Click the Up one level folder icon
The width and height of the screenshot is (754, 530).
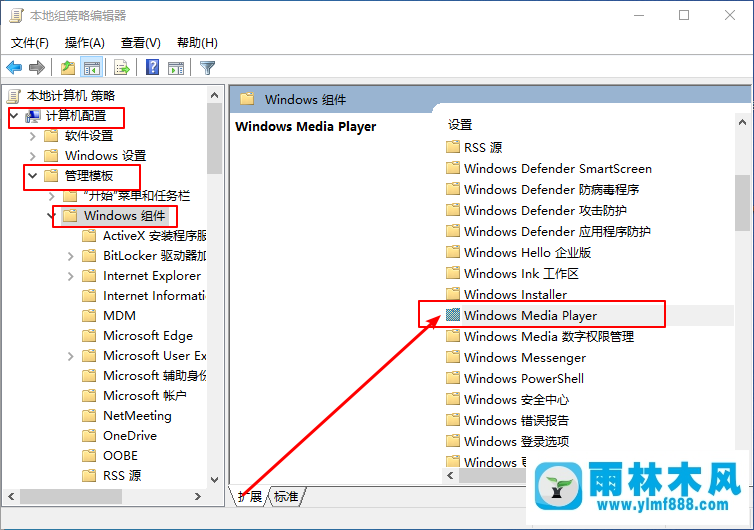click(x=68, y=68)
